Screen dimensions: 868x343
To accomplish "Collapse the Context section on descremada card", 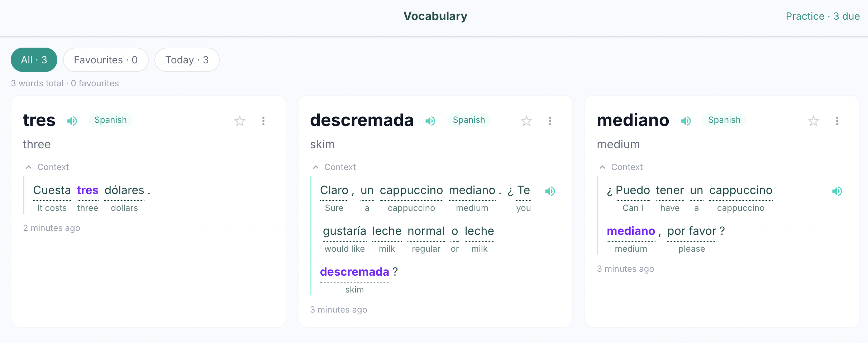I will tap(334, 167).
